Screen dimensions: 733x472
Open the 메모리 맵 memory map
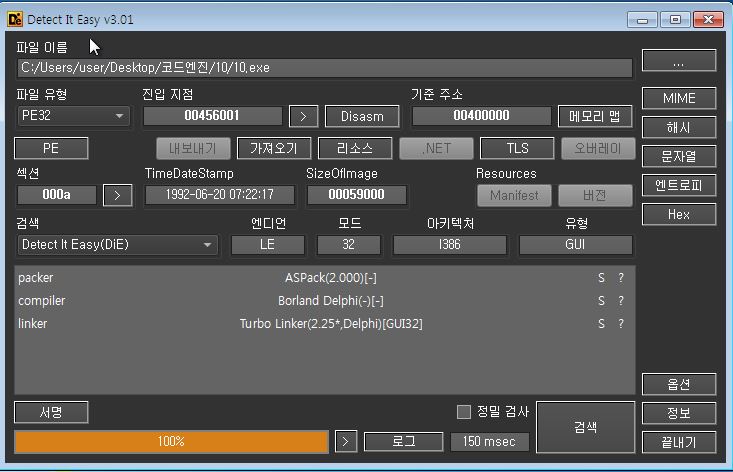pos(595,116)
